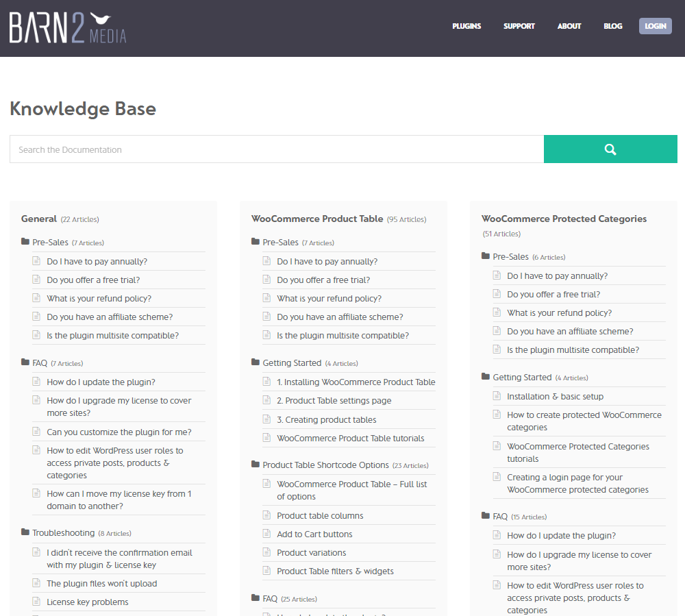Click the Barn2 Media logo

pos(68,27)
